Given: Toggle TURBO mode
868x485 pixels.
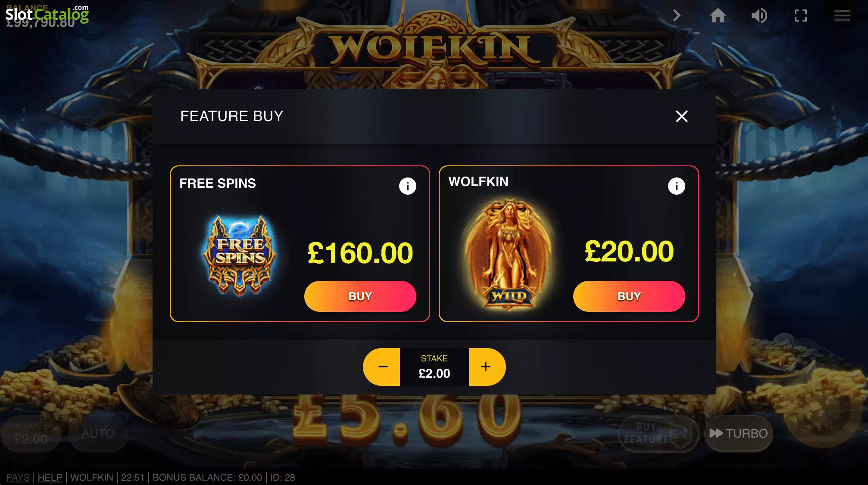Looking at the screenshot, I should click(739, 433).
